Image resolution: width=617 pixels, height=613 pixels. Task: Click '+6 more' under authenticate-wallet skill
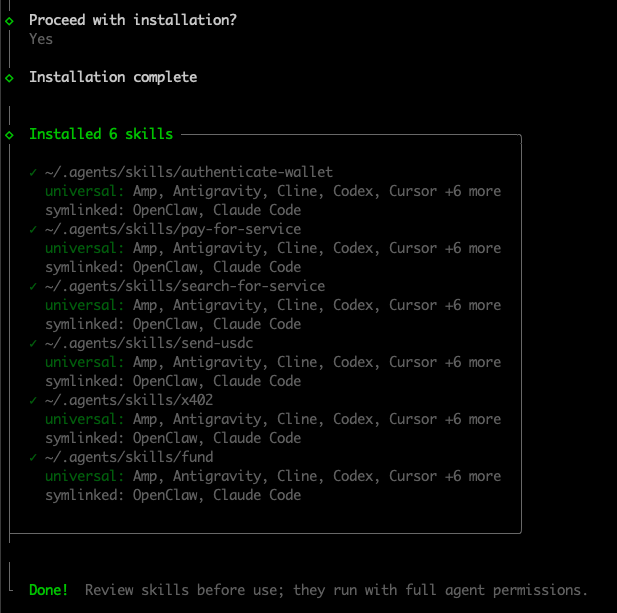coord(473,191)
